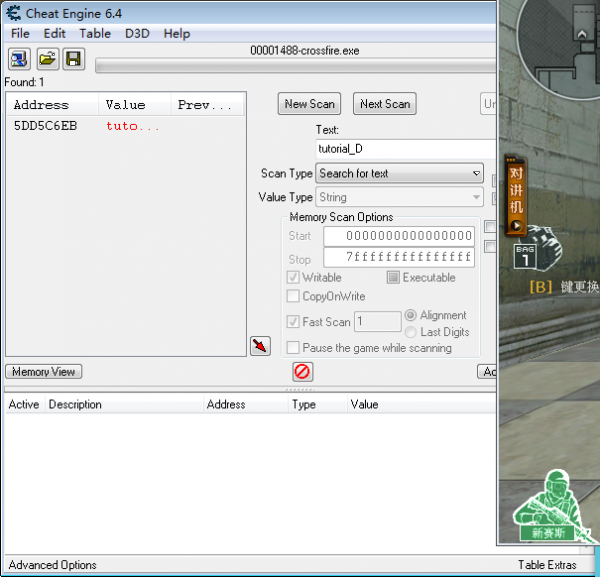Click the Next Scan button
Image resolution: width=600 pixels, height=577 pixels.
coord(385,104)
